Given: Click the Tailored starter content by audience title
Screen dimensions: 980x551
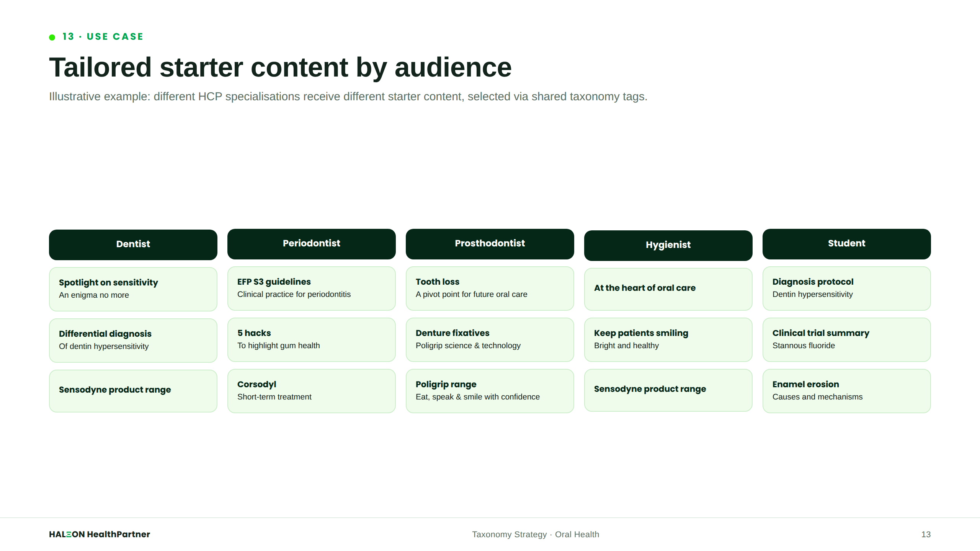Looking at the screenshot, I should [x=280, y=67].
